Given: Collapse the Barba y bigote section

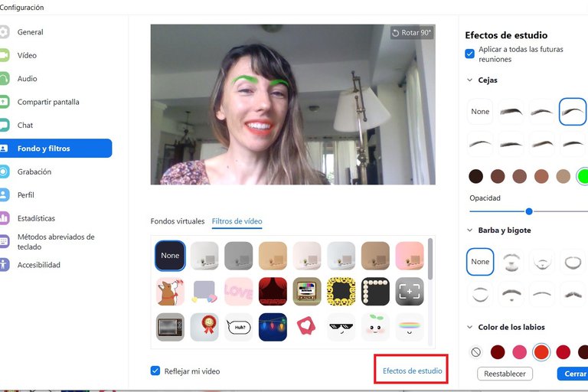Looking at the screenshot, I should (x=469, y=230).
